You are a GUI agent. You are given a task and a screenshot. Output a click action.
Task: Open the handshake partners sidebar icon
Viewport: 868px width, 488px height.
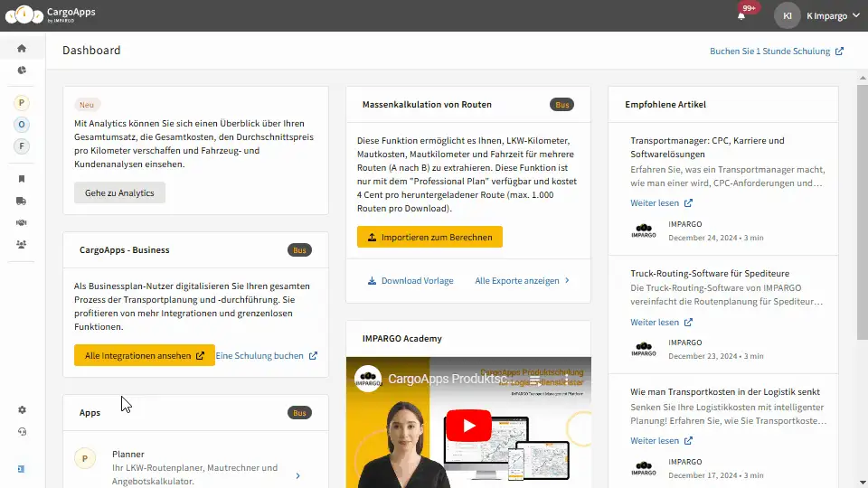coord(22,222)
